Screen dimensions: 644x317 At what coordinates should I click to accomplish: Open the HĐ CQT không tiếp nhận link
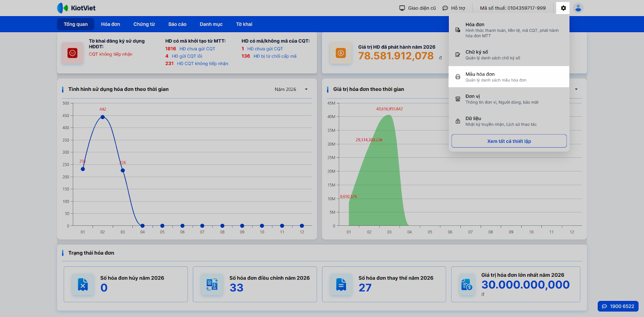click(x=202, y=64)
